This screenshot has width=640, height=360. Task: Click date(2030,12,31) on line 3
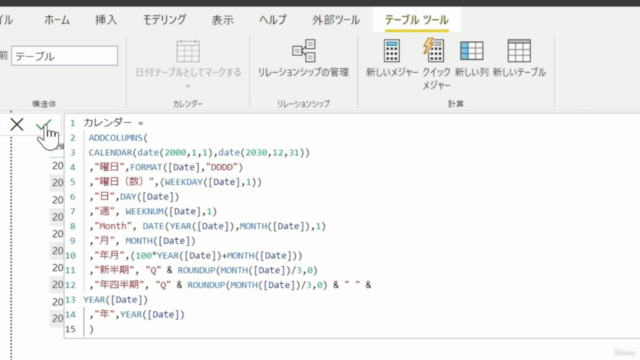[x=261, y=152]
